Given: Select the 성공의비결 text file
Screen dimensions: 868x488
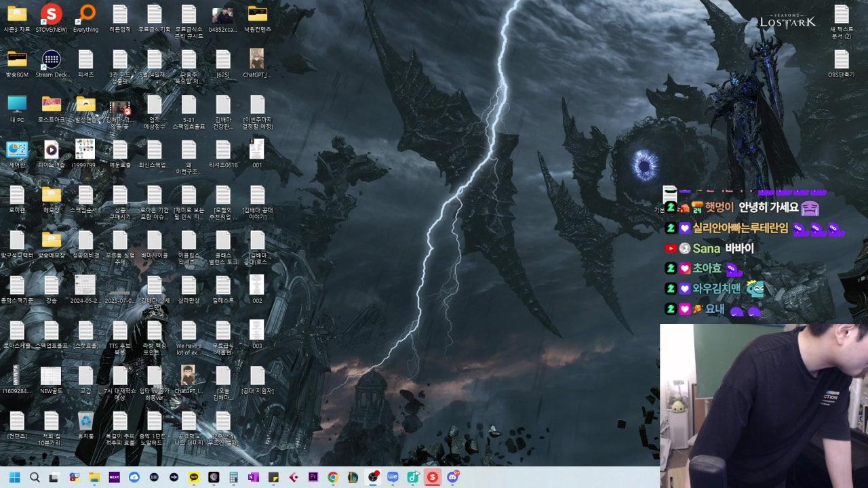Looking at the screenshot, I should click(85, 244).
